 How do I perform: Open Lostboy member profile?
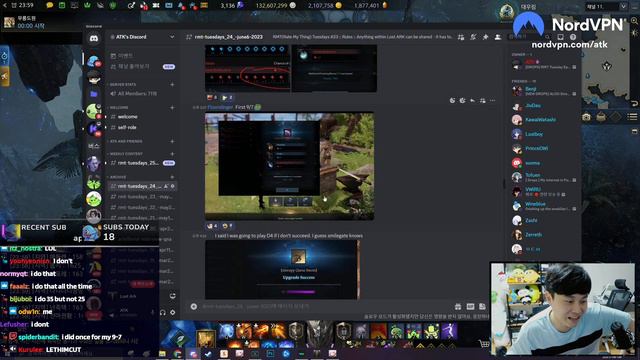pyautogui.click(x=544, y=134)
